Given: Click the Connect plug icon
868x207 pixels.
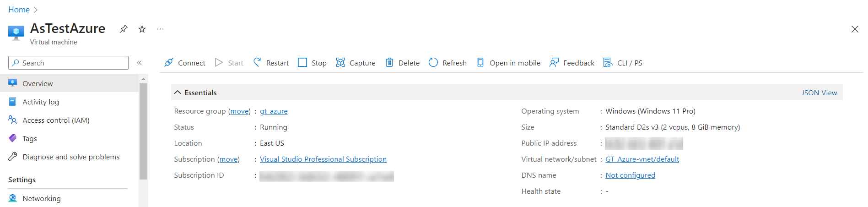Looking at the screenshot, I should [x=169, y=63].
